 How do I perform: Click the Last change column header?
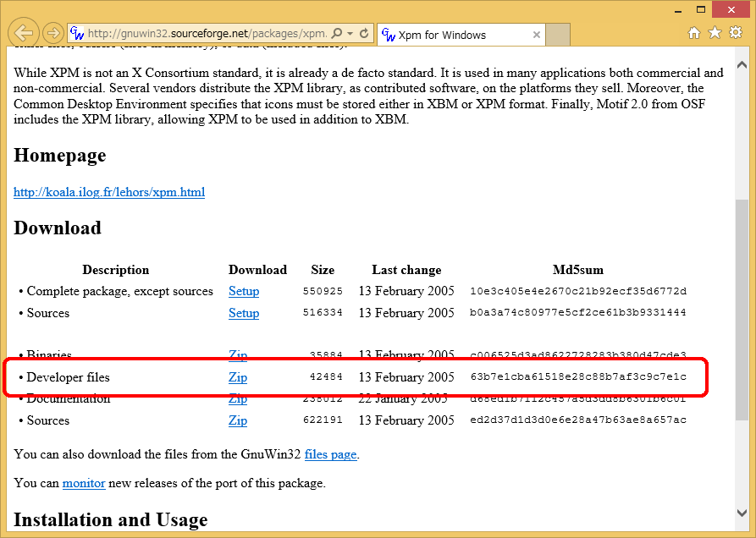[x=406, y=270]
